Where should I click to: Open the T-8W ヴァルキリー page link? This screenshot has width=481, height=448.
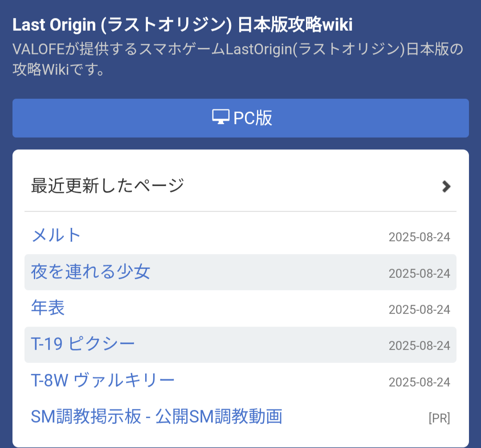coord(102,380)
